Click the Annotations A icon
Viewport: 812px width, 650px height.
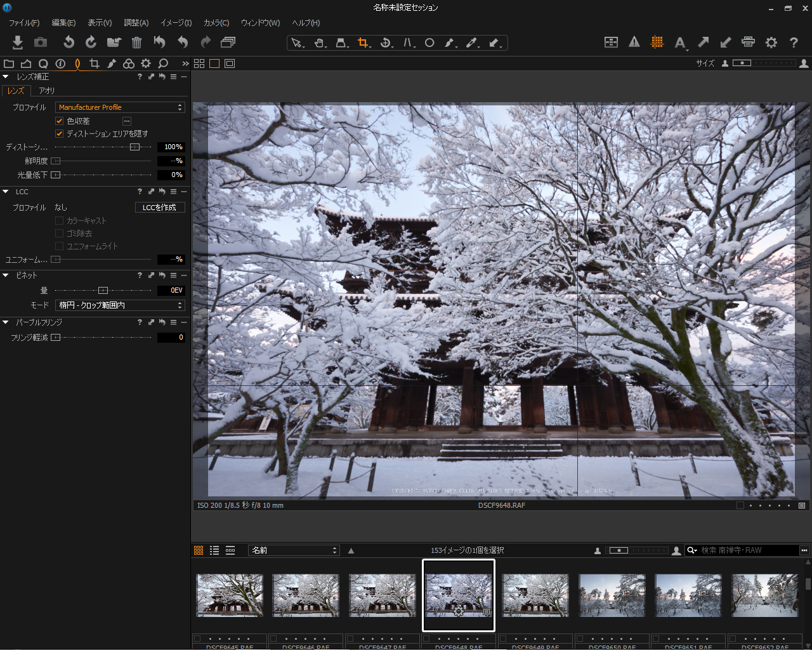(680, 43)
